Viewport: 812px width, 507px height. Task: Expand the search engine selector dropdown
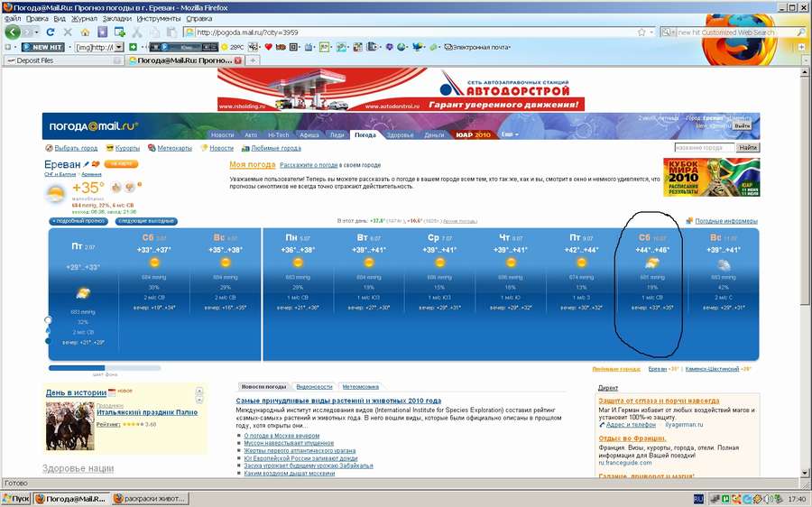point(670,32)
